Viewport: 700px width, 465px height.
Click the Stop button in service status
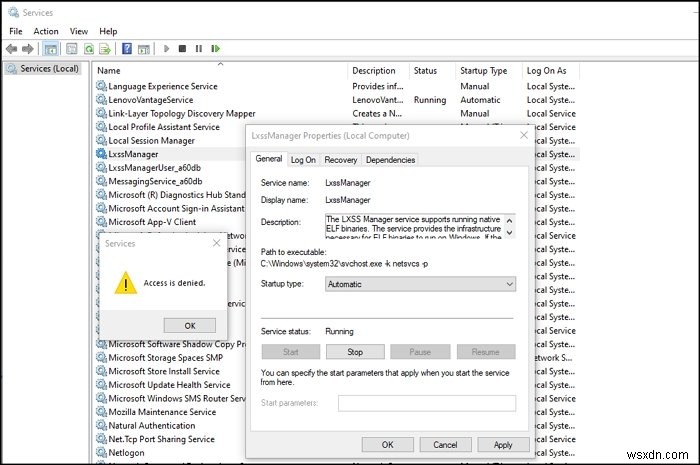(355, 352)
